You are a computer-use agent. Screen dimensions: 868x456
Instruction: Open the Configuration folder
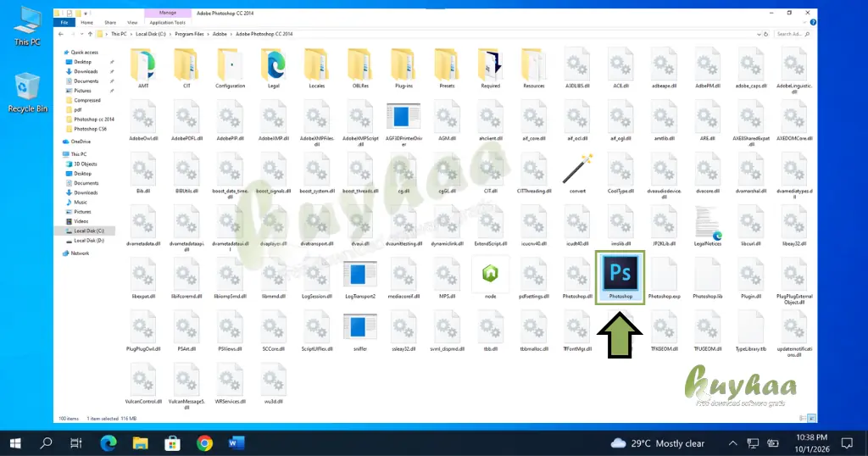[x=231, y=69]
